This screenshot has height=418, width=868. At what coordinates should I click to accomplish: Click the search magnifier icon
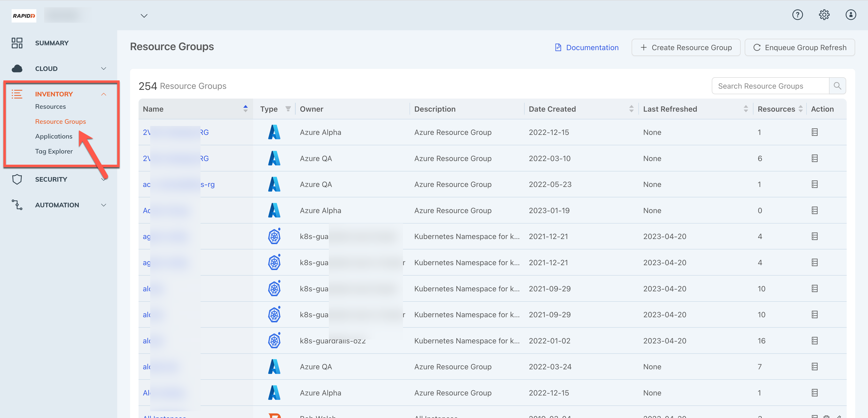coord(837,86)
